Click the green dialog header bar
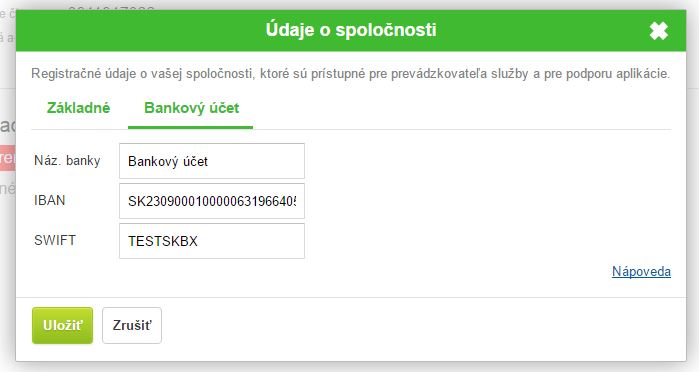Viewport: 699px width, 372px height. click(351, 30)
